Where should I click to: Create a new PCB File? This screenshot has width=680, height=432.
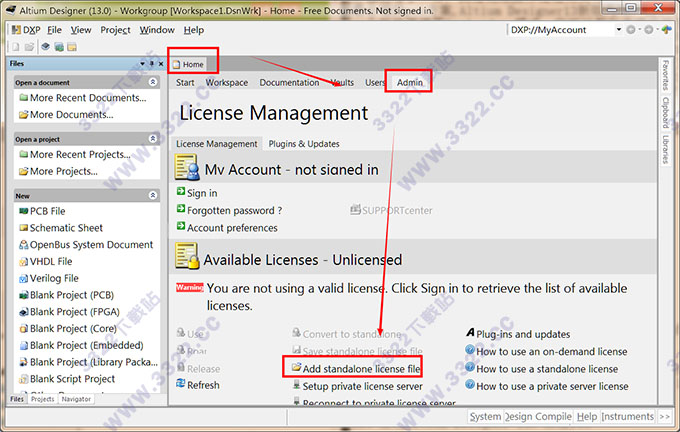(42, 211)
